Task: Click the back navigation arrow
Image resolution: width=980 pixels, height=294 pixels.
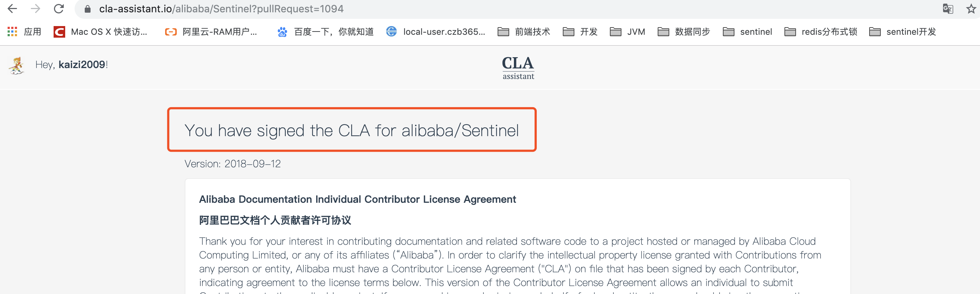Action: 13,8
